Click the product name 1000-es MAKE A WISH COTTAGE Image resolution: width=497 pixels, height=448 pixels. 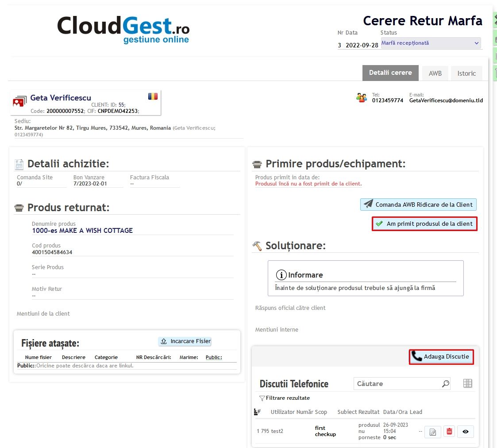point(82,231)
